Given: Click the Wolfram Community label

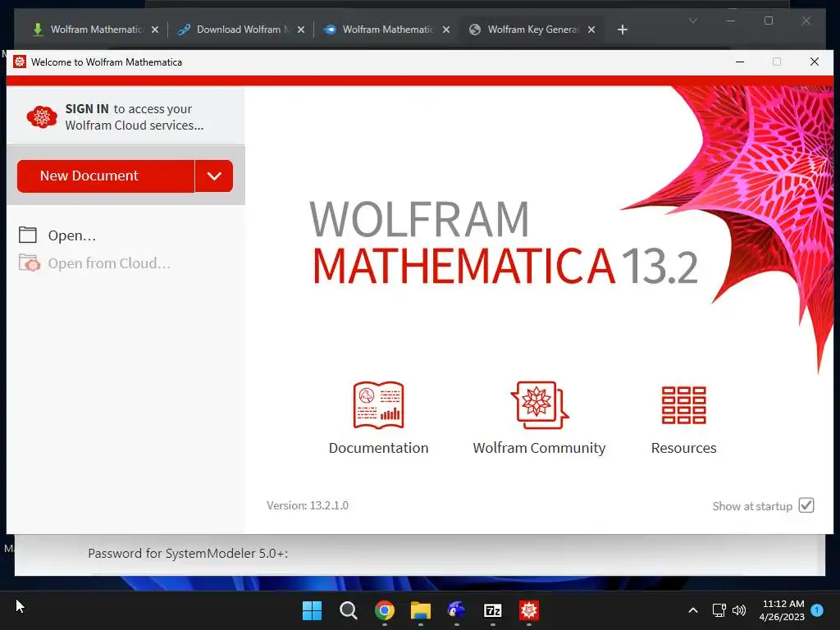Looking at the screenshot, I should 539,448.
